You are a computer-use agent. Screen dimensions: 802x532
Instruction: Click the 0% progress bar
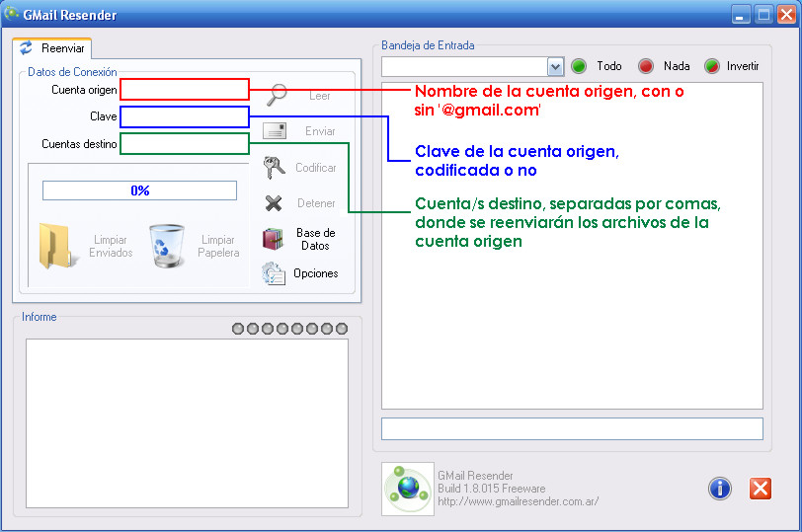139,190
